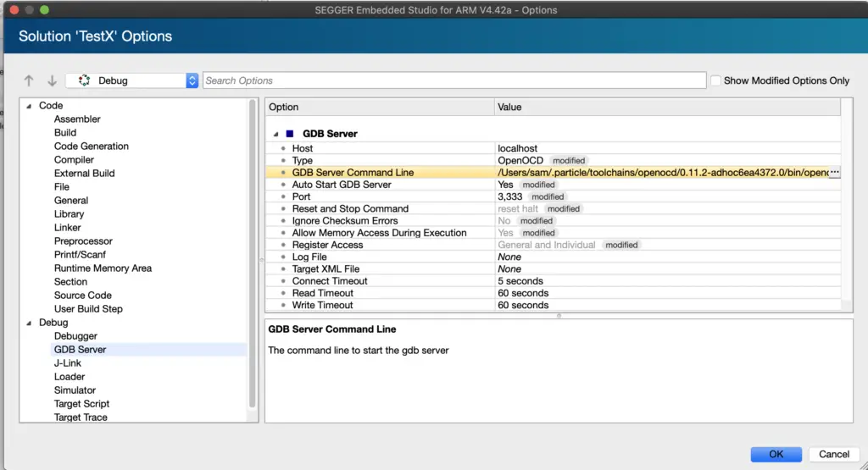Select Build in the options tree
The image size is (868, 470).
(x=64, y=133)
